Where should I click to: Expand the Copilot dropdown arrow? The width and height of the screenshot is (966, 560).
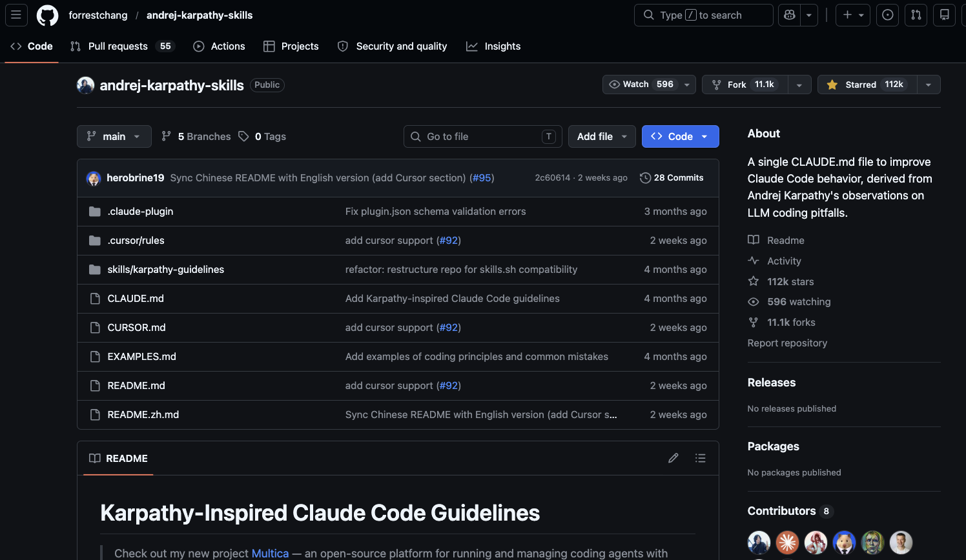(809, 15)
